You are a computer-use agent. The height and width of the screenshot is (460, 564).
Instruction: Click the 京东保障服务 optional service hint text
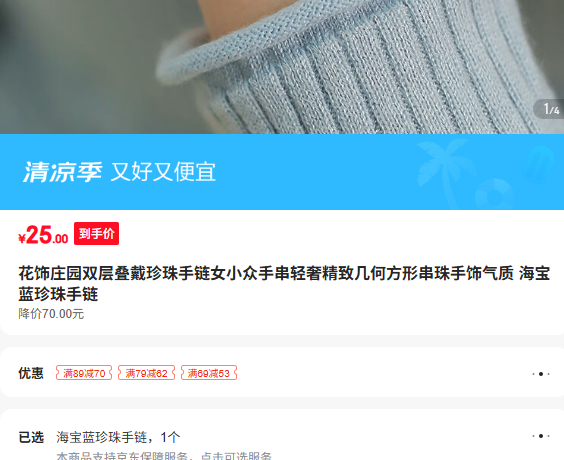164,456
